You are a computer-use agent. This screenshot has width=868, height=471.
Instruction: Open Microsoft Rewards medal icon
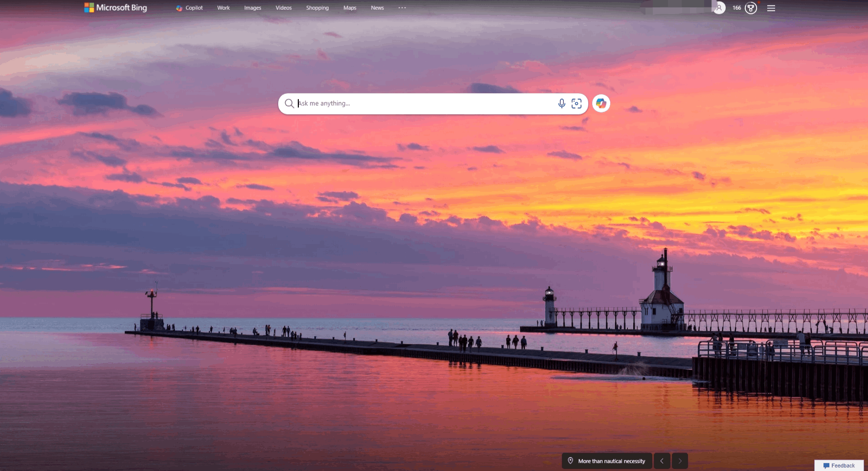point(751,8)
